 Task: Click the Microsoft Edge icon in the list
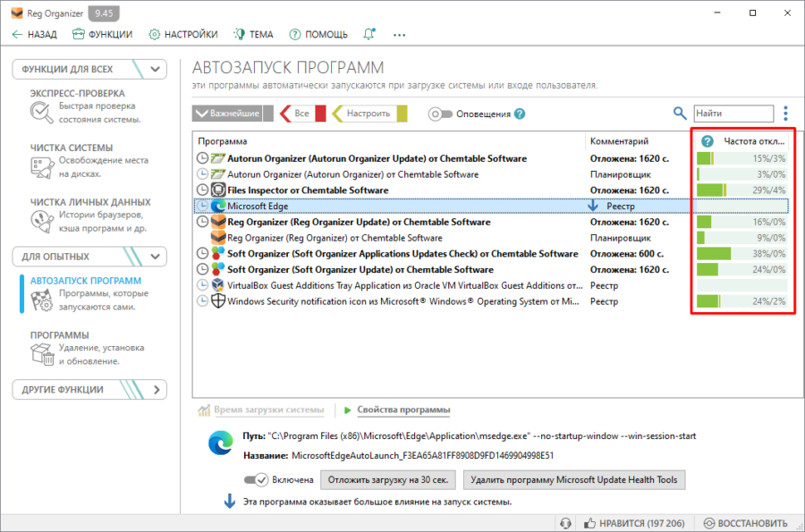tap(218, 206)
